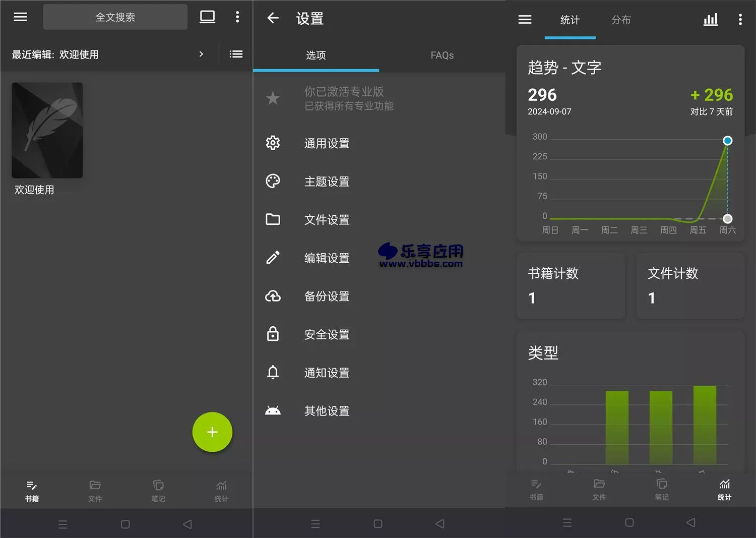This screenshot has width=756, height=538.
Task: Select the 笔记 icon in the bottom navigation
Action: pyautogui.click(x=158, y=490)
